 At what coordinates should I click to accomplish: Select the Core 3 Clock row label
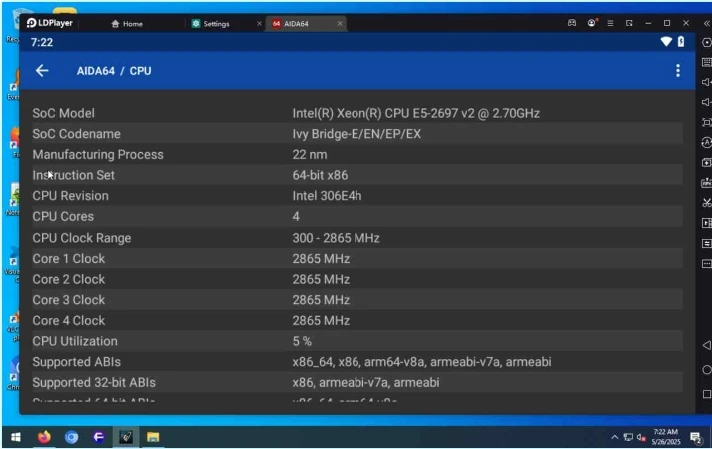point(69,300)
